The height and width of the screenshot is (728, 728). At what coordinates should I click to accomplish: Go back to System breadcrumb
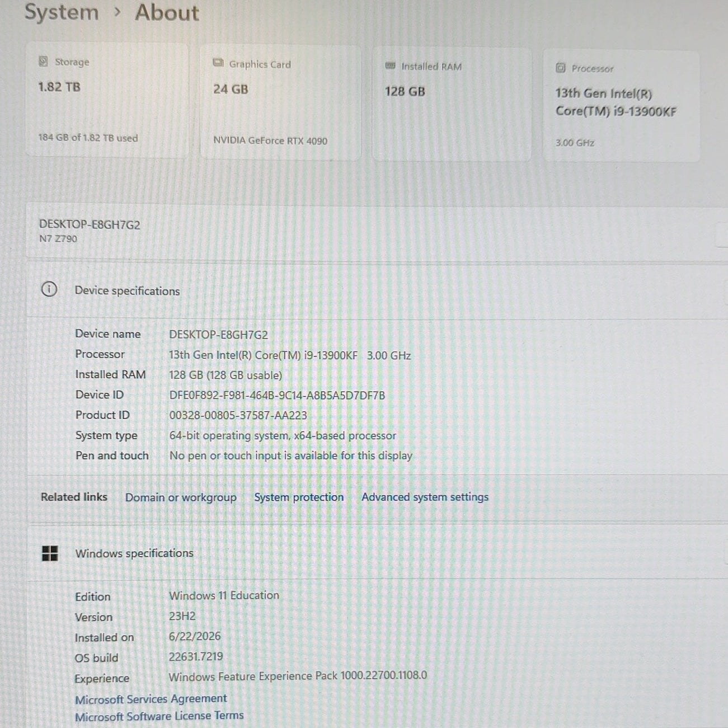(x=62, y=12)
